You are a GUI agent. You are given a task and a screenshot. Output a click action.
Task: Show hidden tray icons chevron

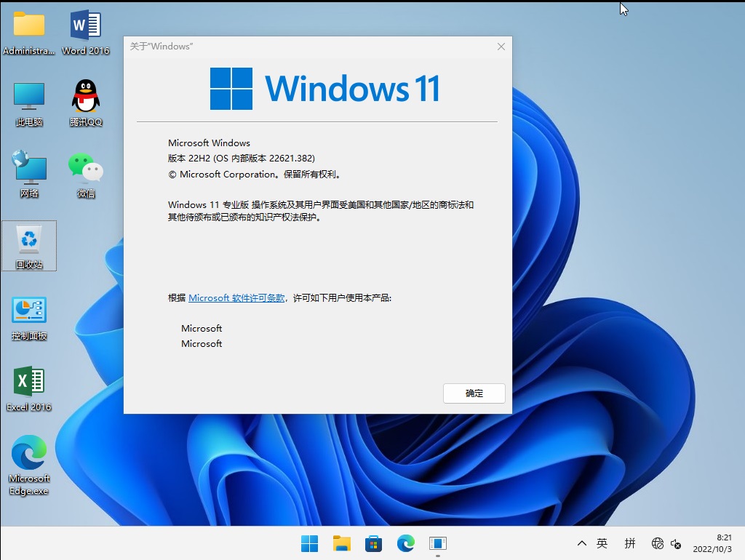coord(581,543)
